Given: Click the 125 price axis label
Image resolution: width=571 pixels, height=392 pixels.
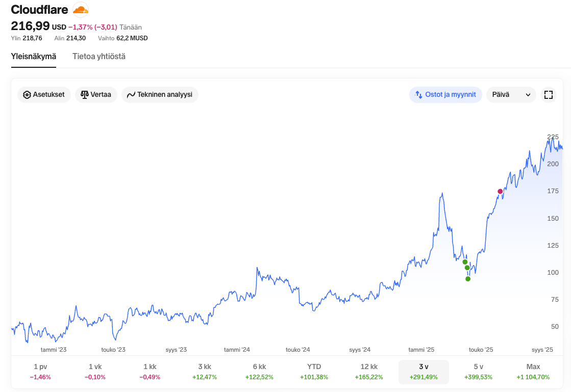Looking at the screenshot, I should tap(553, 246).
